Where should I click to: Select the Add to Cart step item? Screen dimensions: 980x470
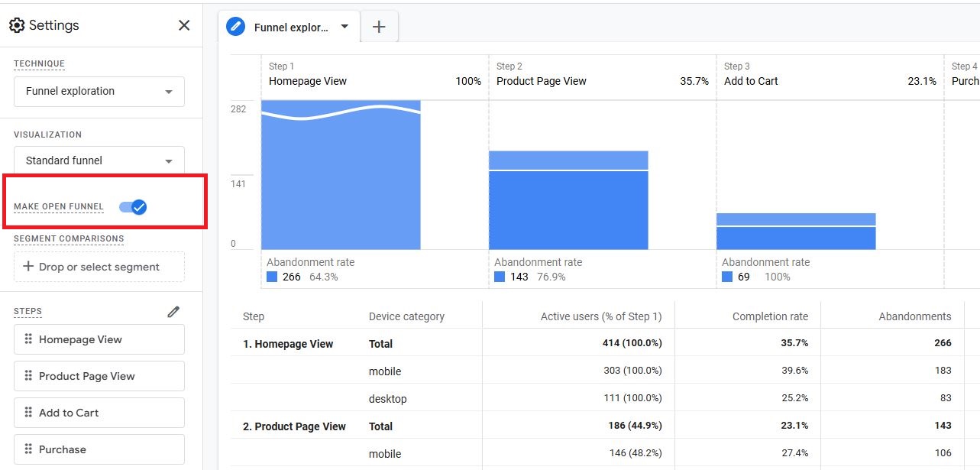[99, 413]
